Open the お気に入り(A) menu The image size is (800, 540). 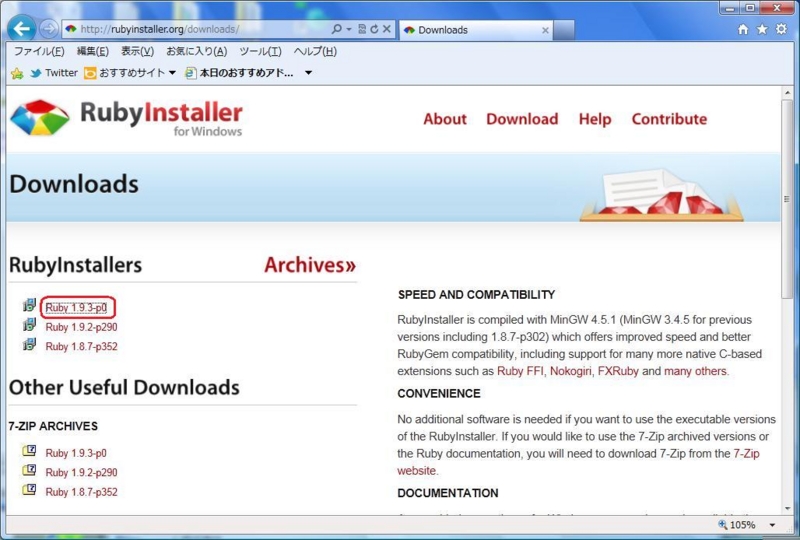click(x=196, y=51)
